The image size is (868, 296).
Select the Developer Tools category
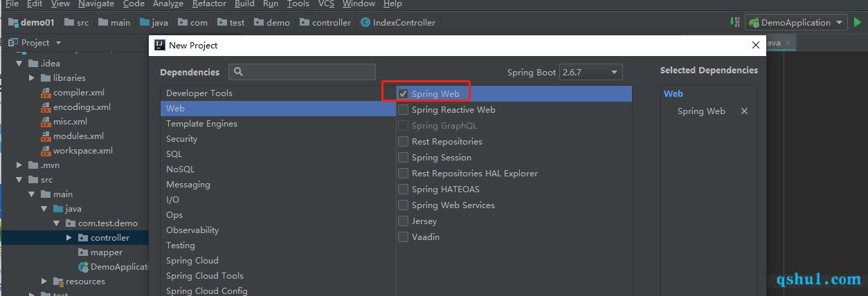[x=278, y=93]
